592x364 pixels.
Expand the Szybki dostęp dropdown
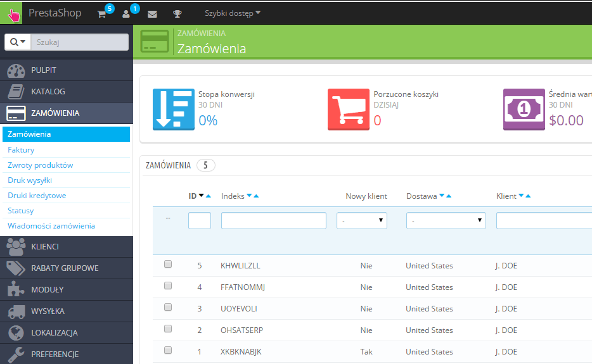click(233, 13)
